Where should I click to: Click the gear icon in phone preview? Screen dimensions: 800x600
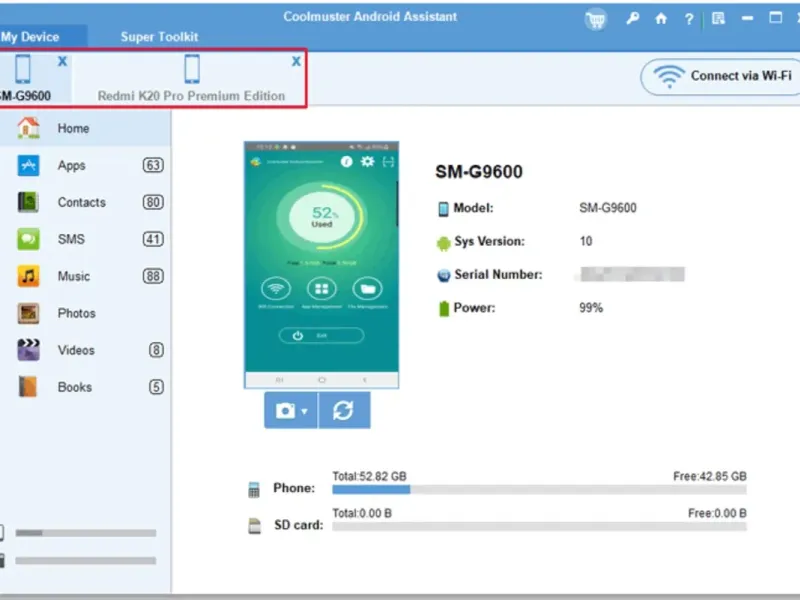tap(367, 162)
